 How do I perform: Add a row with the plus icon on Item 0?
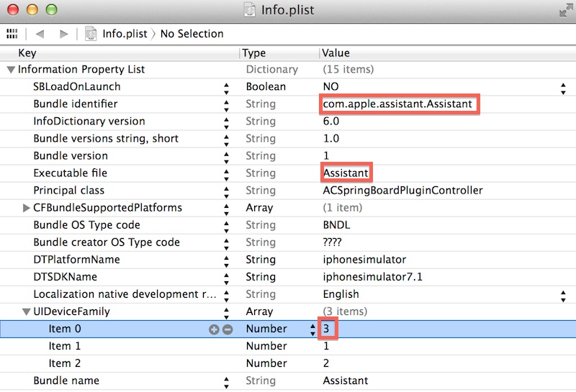point(214,329)
